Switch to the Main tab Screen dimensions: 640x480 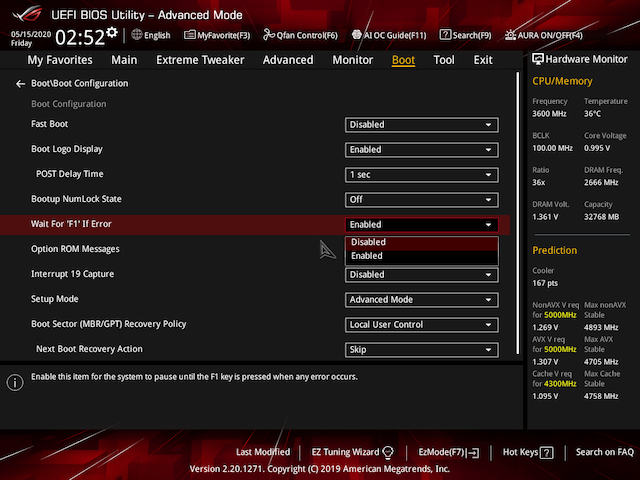click(x=124, y=60)
